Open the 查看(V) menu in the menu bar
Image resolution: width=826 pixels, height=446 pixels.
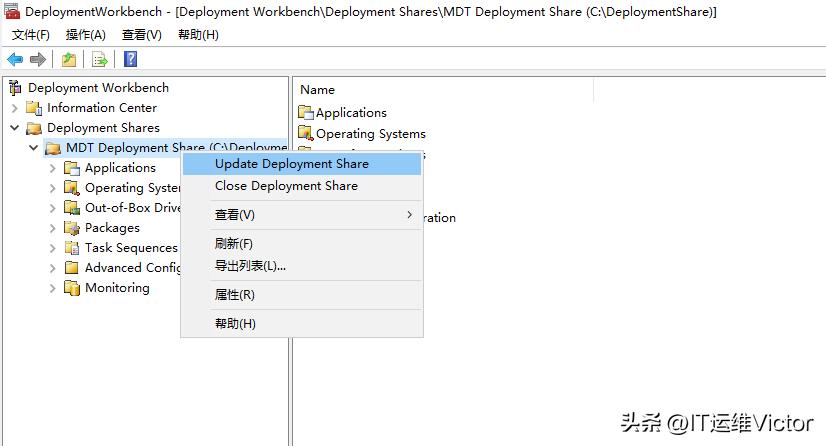(141, 35)
